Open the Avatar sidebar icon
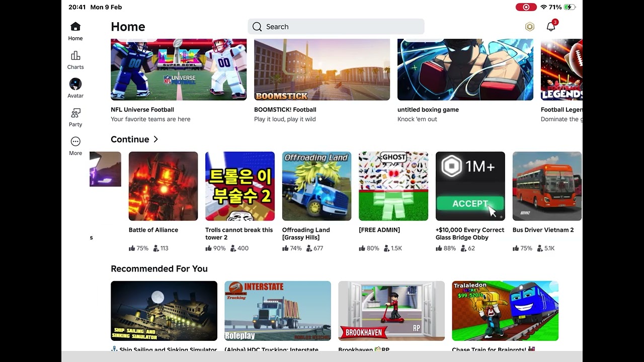 [x=75, y=84]
